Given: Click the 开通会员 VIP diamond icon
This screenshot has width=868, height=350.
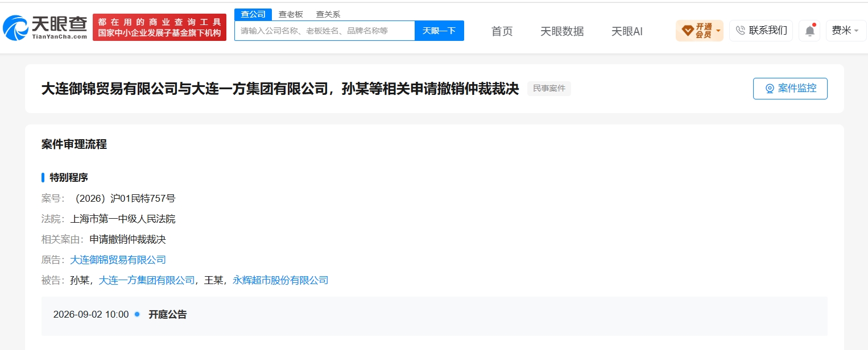Looking at the screenshot, I should [x=687, y=30].
